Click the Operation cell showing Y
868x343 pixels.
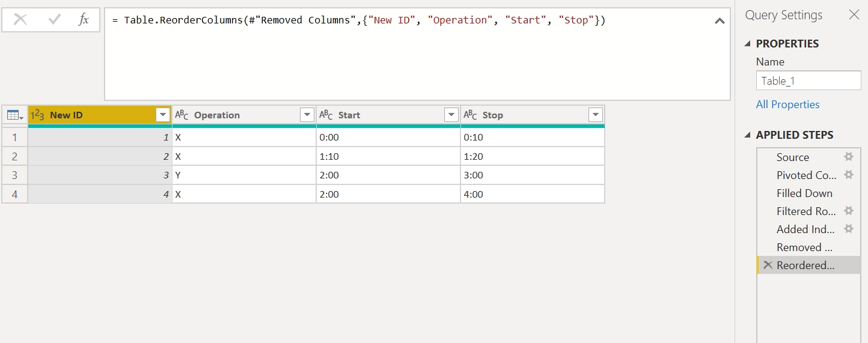tap(244, 175)
